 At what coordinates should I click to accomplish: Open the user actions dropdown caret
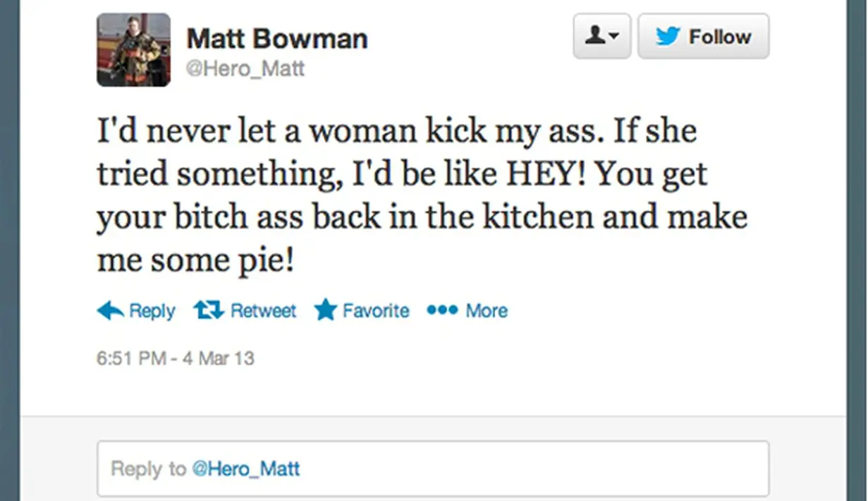(615, 36)
